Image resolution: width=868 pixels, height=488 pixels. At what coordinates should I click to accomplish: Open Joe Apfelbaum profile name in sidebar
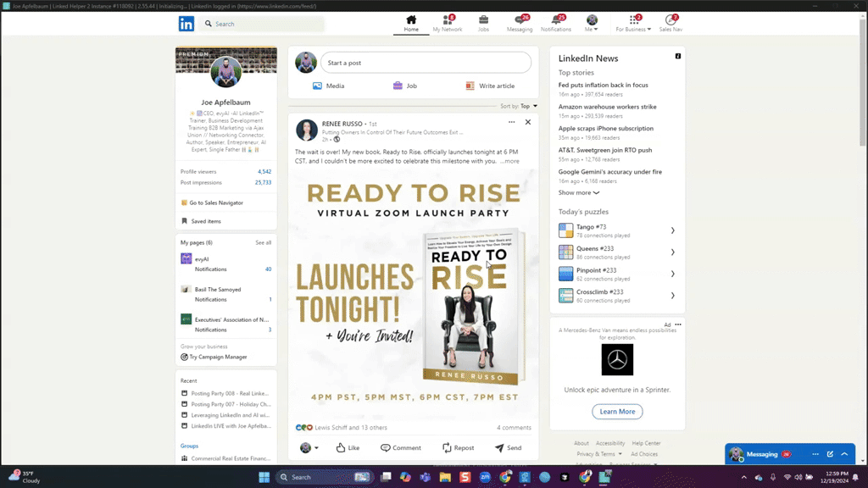[225, 103]
